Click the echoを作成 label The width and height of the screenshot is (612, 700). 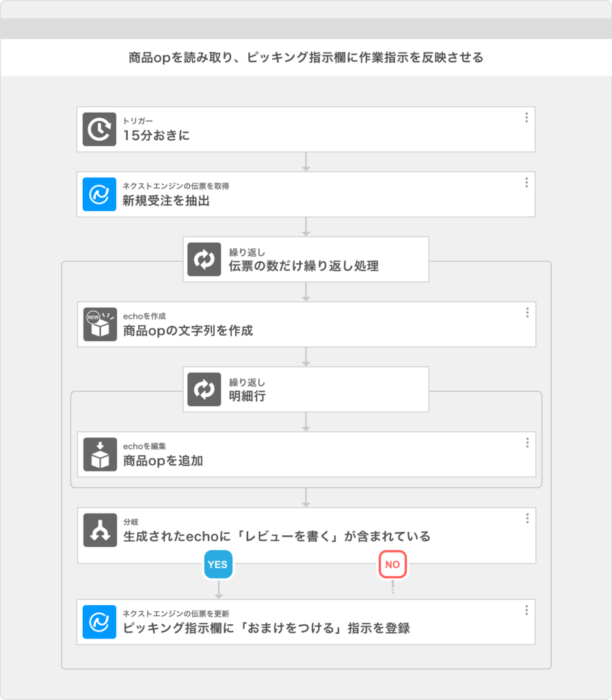[144, 316]
